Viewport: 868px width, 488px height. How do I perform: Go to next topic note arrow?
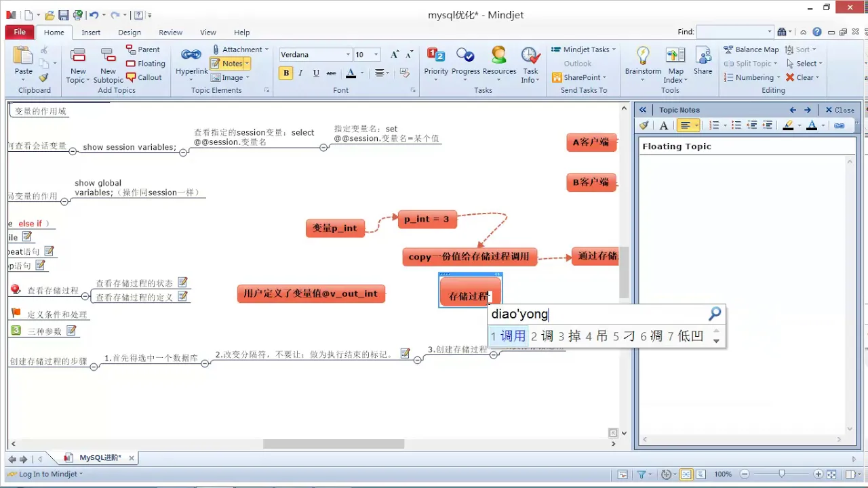point(807,110)
